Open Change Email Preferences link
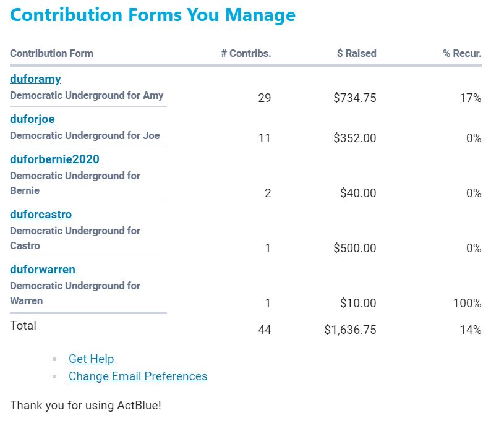The image size is (504, 421). (x=138, y=376)
